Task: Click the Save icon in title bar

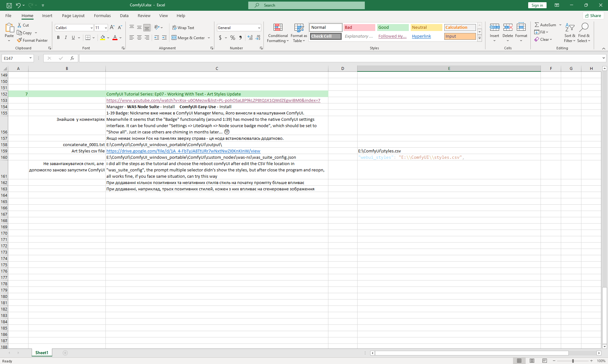Action: [9, 5]
